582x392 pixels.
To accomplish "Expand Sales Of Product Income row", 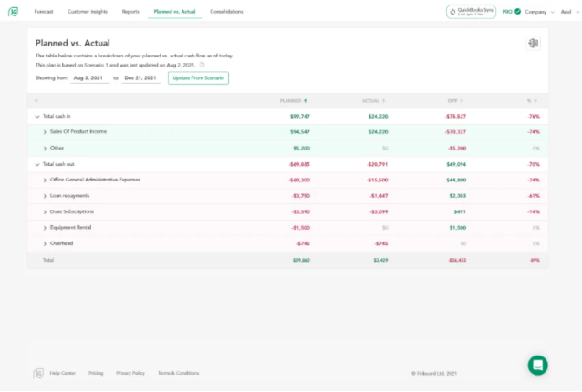I will (x=45, y=132).
